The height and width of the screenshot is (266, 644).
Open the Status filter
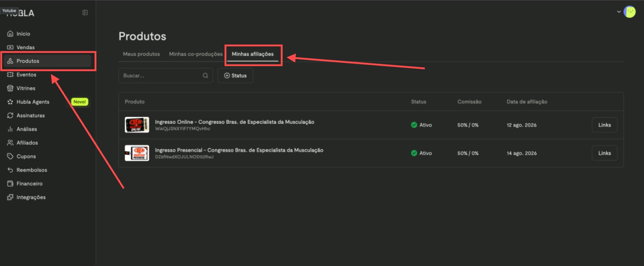point(235,76)
